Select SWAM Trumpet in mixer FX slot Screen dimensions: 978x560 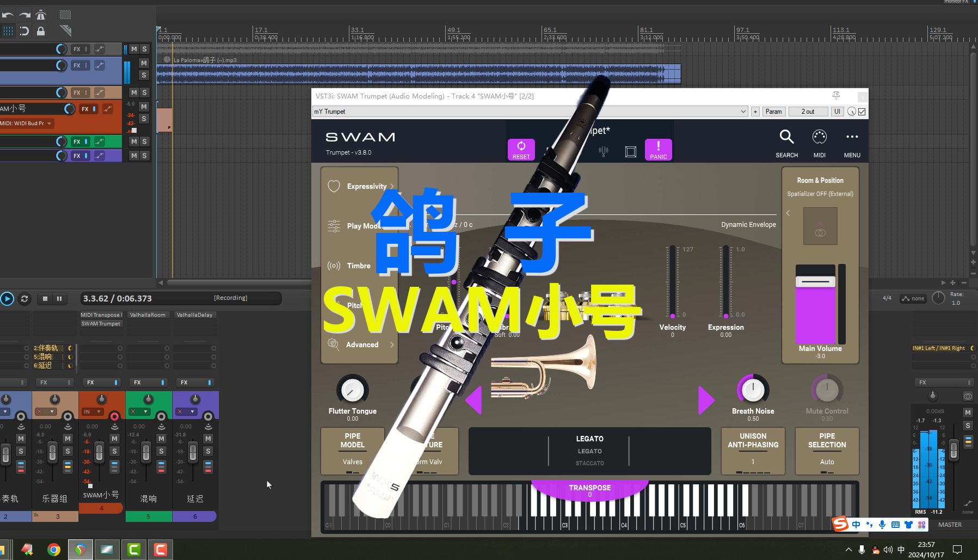pyautogui.click(x=101, y=323)
